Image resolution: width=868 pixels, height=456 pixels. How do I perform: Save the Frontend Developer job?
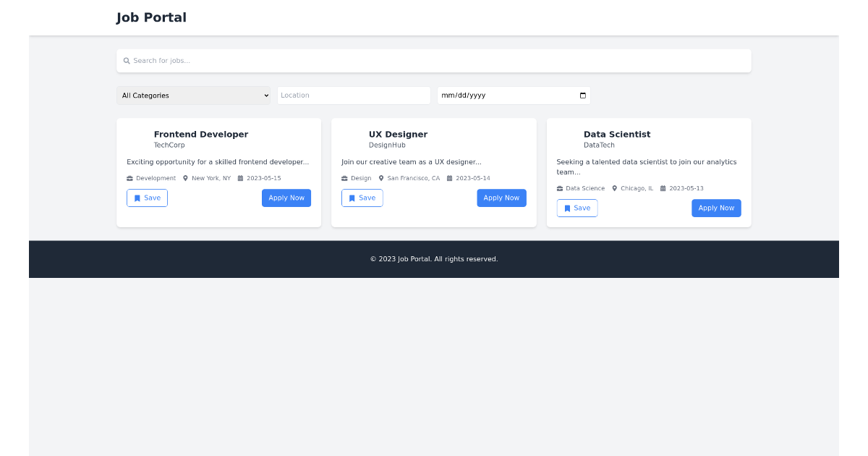pyautogui.click(x=147, y=198)
